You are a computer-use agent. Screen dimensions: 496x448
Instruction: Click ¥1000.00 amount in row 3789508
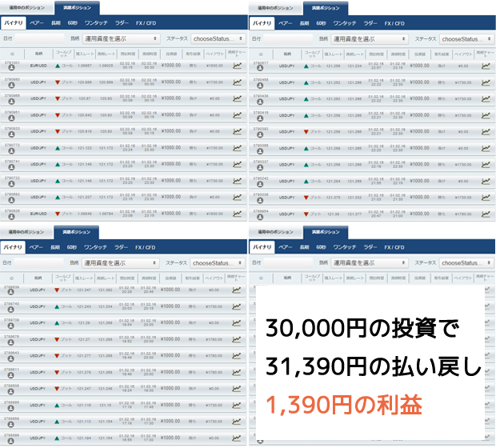pyautogui.click(x=170, y=388)
